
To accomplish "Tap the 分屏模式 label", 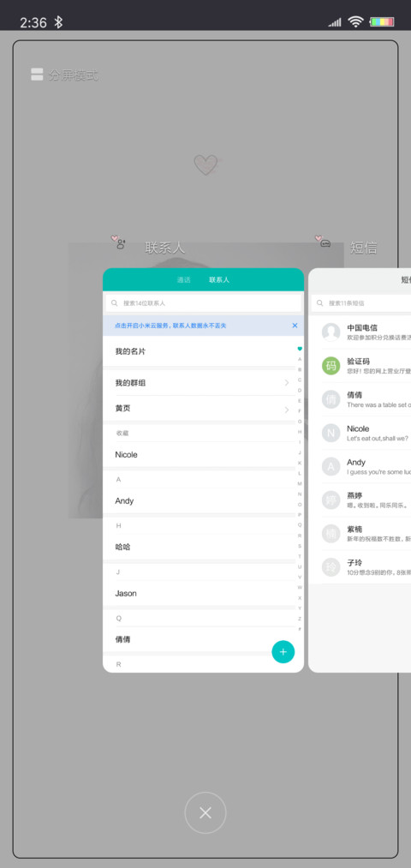I will click(x=73, y=75).
